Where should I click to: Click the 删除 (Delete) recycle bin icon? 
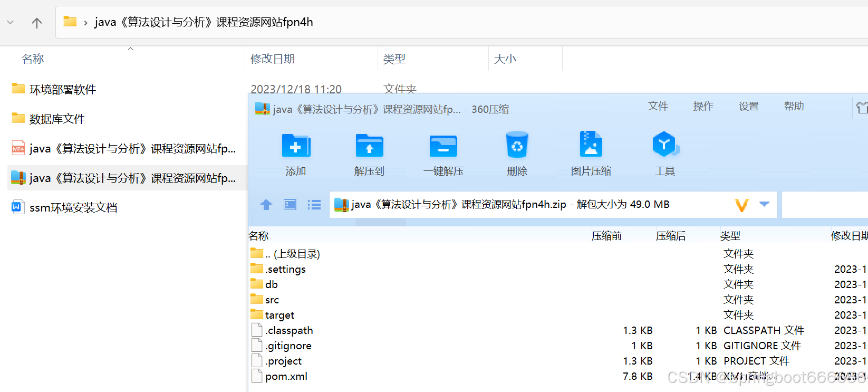tap(517, 145)
